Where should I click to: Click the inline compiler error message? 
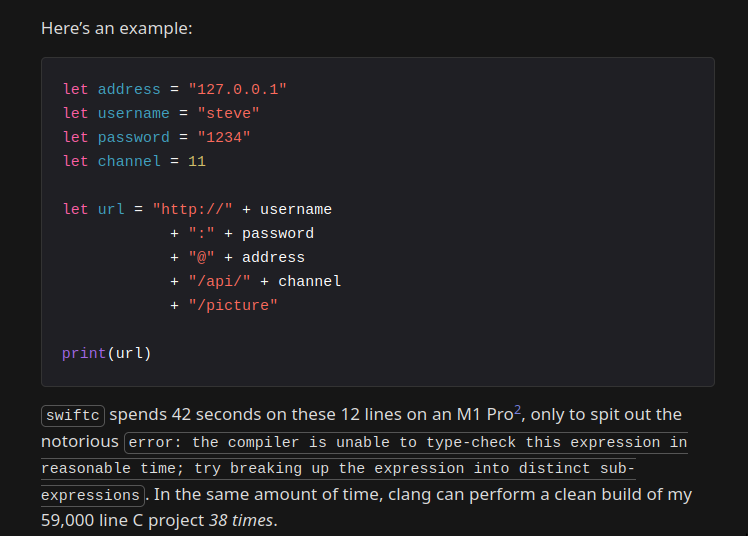(406, 442)
